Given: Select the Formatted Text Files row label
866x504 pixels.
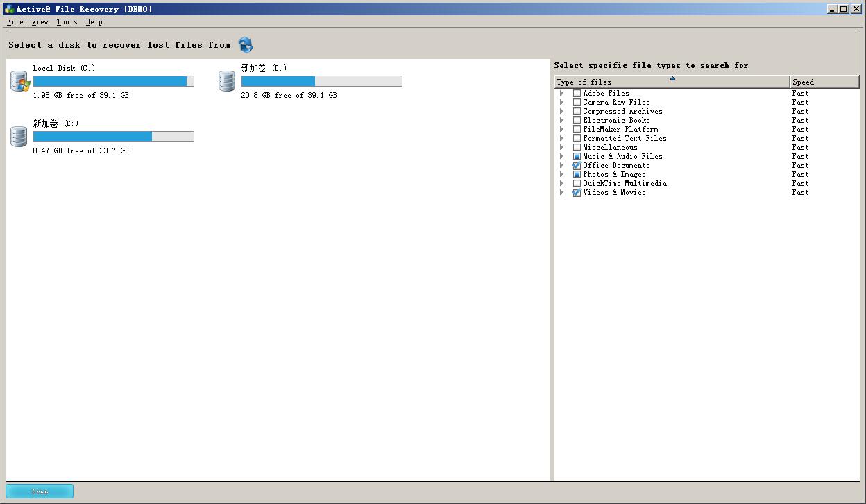Looking at the screenshot, I should click(625, 139).
